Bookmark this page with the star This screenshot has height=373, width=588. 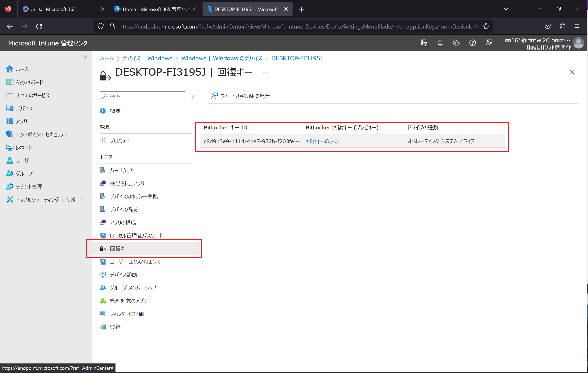pyautogui.click(x=486, y=26)
